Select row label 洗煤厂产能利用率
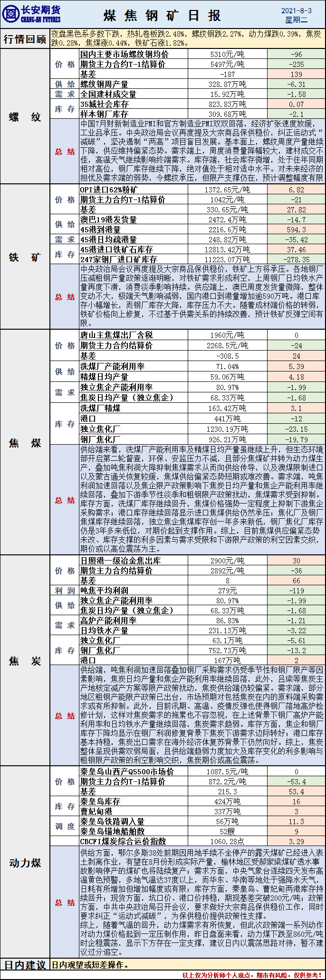326x980 pixels. click(112, 366)
